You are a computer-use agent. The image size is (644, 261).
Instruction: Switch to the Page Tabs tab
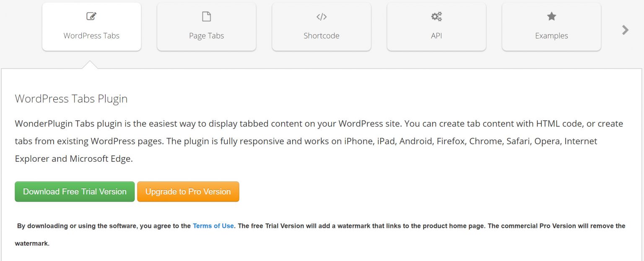(x=206, y=36)
